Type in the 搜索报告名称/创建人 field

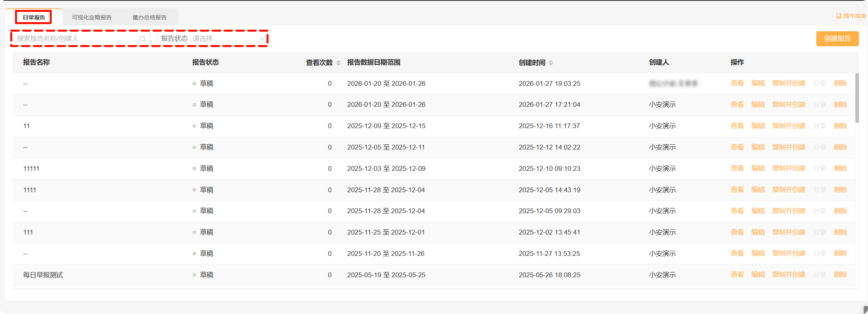pyautogui.click(x=75, y=39)
